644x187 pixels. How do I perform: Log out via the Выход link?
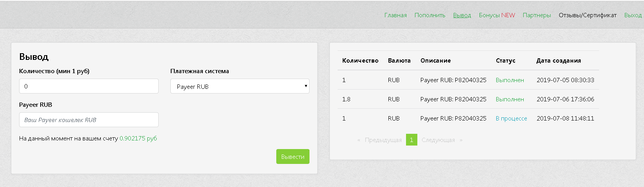point(633,15)
